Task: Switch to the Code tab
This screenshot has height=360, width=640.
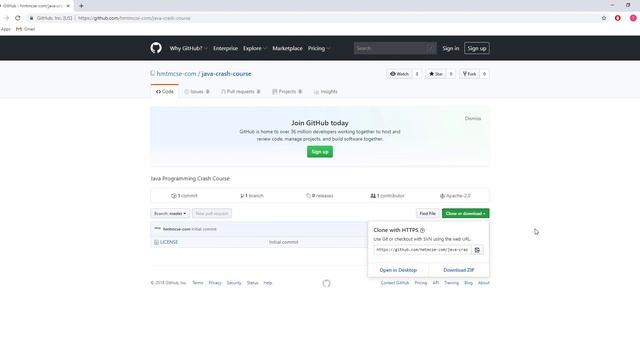Action: tap(164, 91)
